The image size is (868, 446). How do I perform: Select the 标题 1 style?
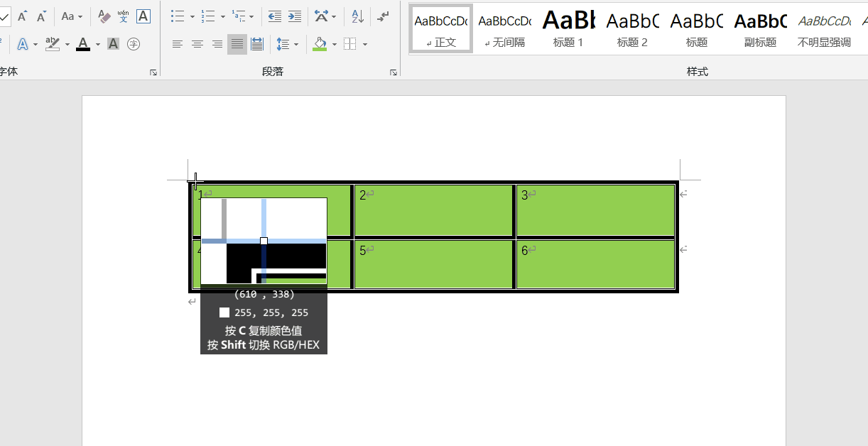(x=568, y=28)
